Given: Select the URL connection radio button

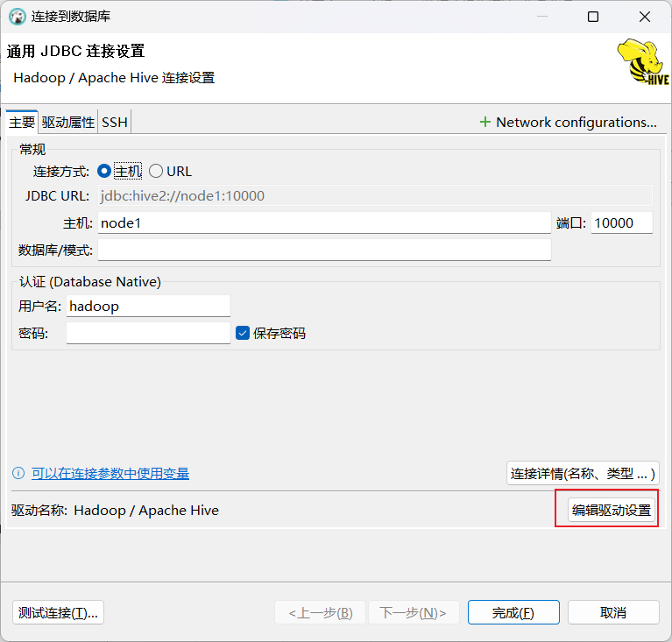Looking at the screenshot, I should click(x=156, y=172).
